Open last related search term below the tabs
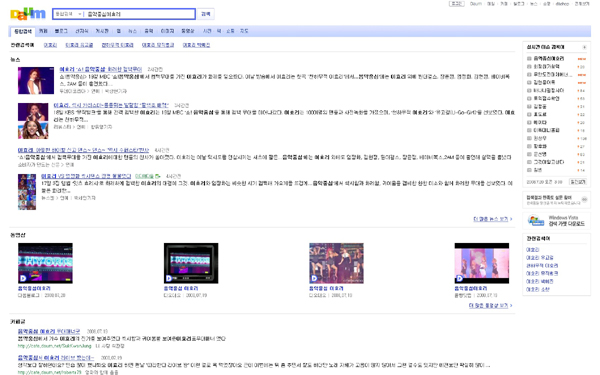The image size is (600, 375). pyautogui.click(x=196, y=45)
